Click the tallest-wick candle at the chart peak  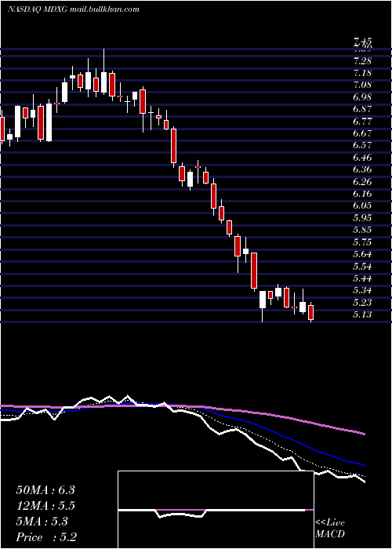pos(104,72)
